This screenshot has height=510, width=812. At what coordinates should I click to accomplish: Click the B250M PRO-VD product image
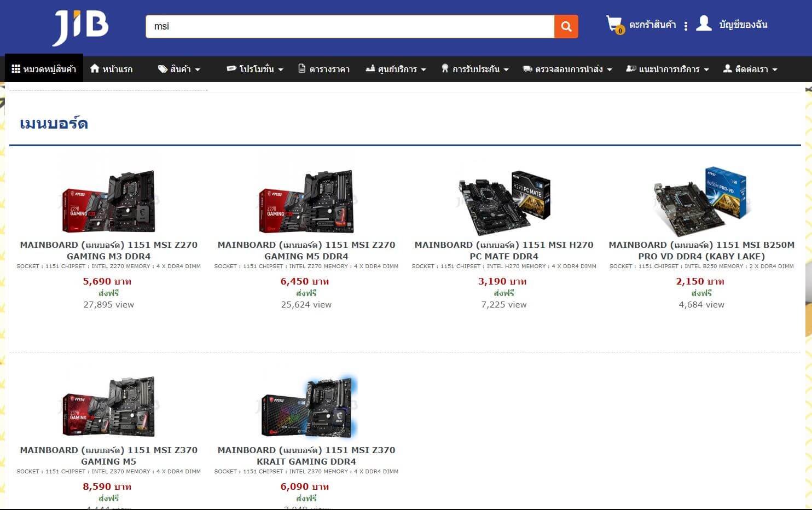pos(701,201)
